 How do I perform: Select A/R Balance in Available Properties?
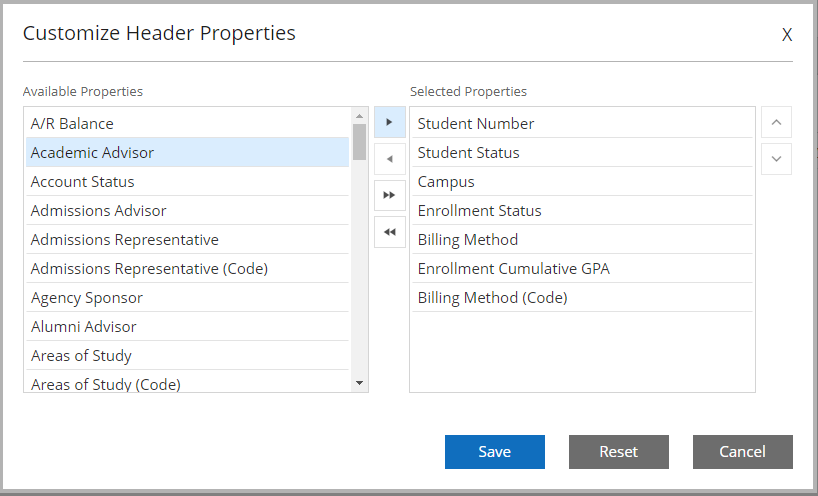click(187, 124)
